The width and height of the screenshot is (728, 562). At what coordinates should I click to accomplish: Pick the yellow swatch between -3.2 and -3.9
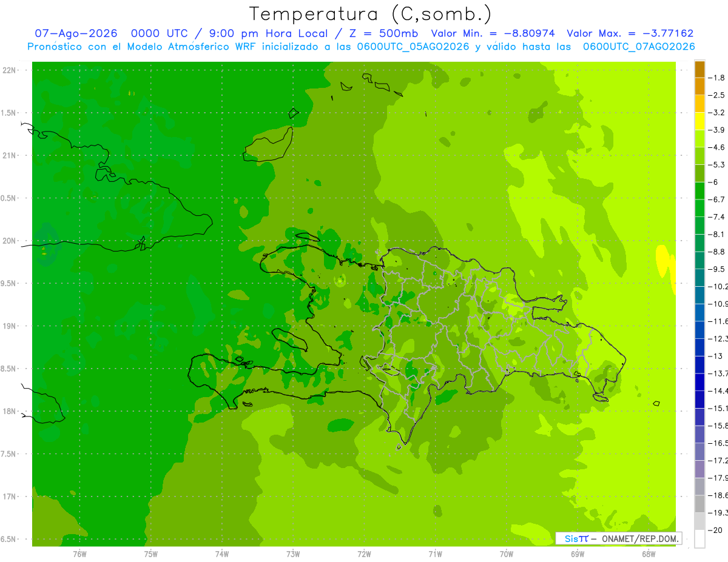click(x=699, y=121)
